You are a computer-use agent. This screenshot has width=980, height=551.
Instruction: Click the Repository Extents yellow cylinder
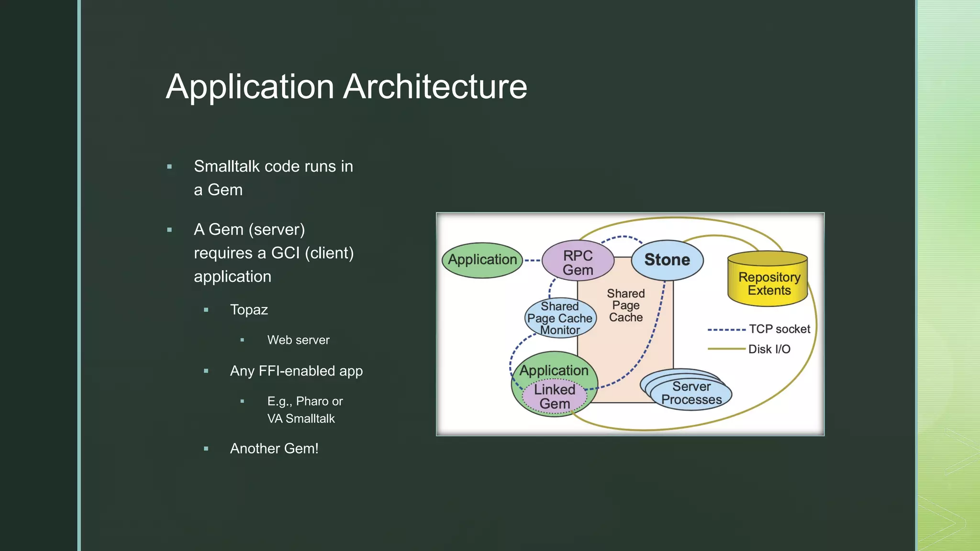click(x=768, y=283)
